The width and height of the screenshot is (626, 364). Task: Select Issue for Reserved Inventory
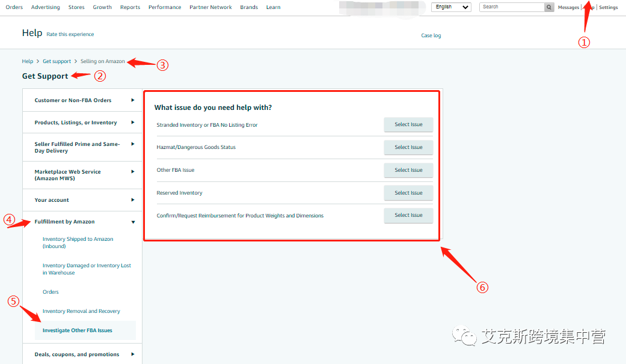tap(408, 193)
